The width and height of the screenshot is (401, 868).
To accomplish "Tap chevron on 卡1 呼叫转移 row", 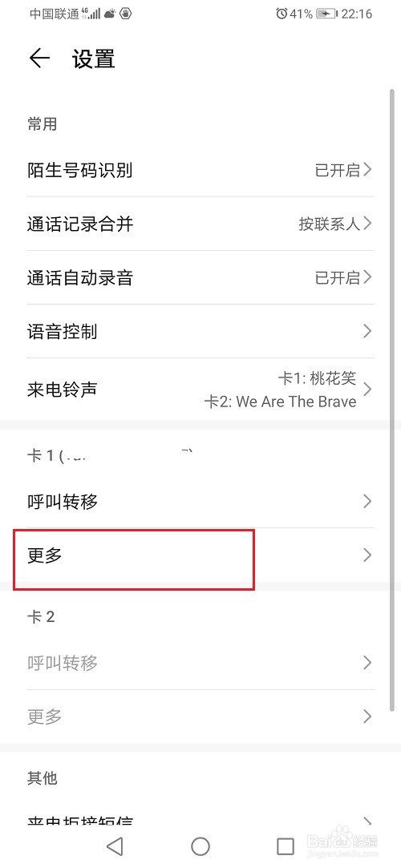I will [x=367, y=502].
